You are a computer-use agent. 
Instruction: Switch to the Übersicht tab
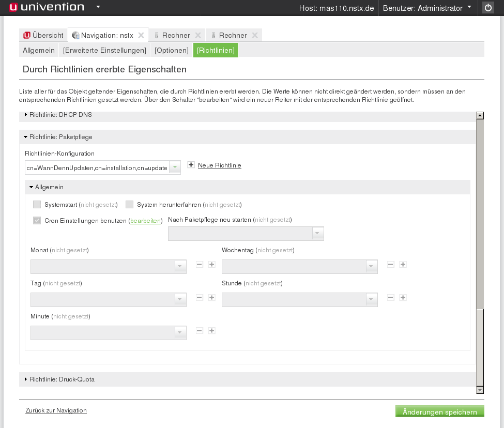[43, 35]
